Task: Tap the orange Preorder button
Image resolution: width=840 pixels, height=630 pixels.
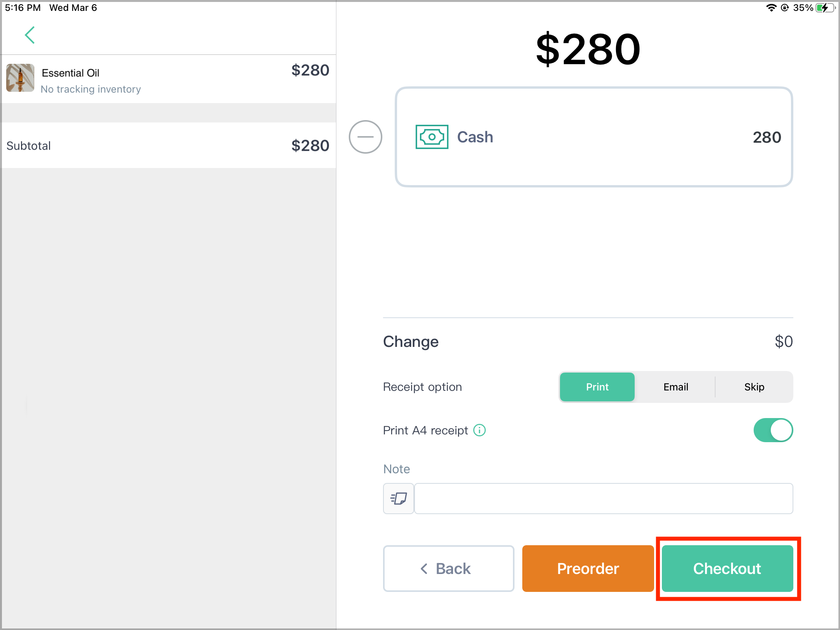Action: (x=588, y=569)
